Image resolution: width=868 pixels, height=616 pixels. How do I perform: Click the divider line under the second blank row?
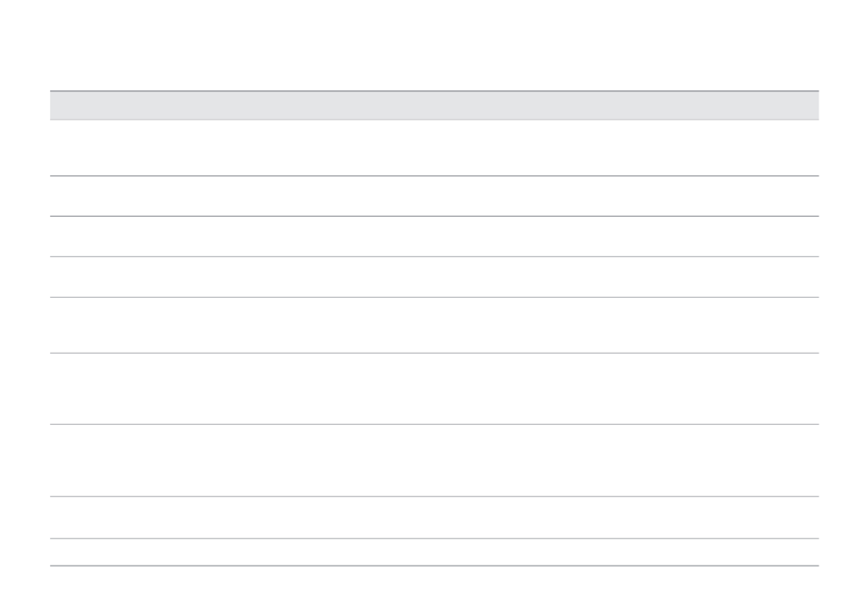(434, 216)
